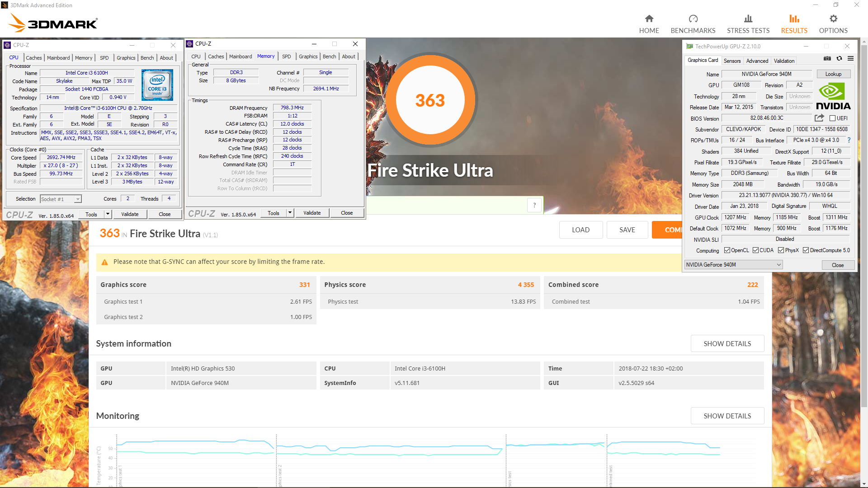Screen dimensions: 868x488
Task: Switch to Mainboard tab in first CPU-Z
Action: tap(58, 58)
